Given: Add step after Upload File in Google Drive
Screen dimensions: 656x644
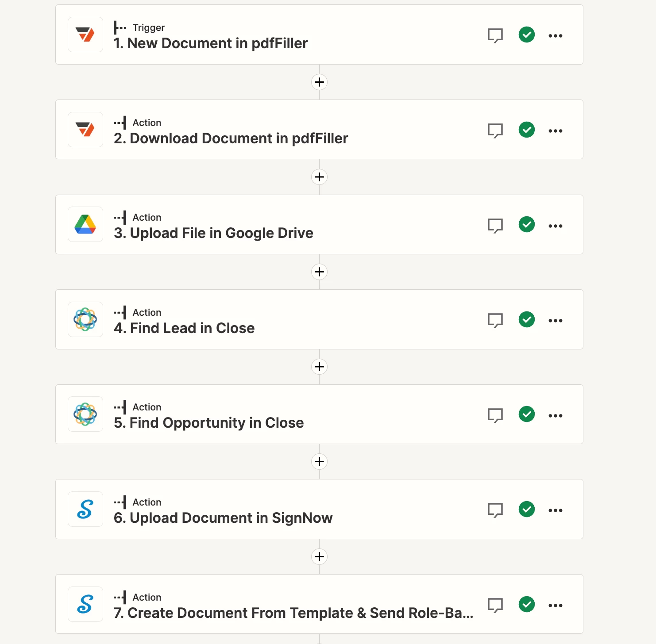Looking at the screenshot, I should (319, 272).
